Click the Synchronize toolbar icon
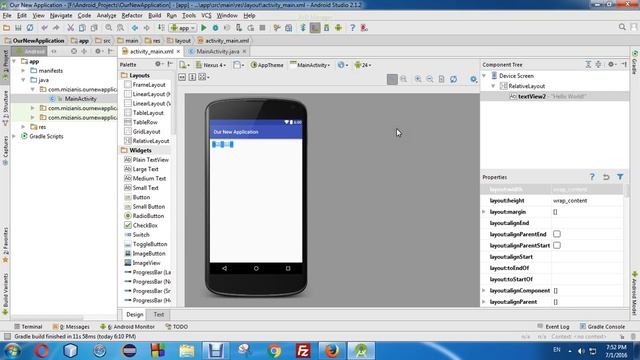Screen dimensions: 640x360 [x=30, y=28]
